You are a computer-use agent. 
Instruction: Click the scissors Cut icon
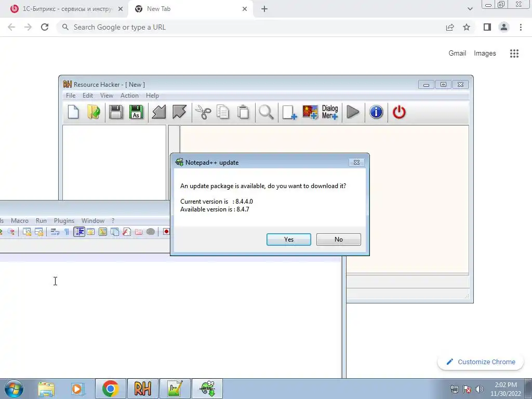[x=203, y=112]
